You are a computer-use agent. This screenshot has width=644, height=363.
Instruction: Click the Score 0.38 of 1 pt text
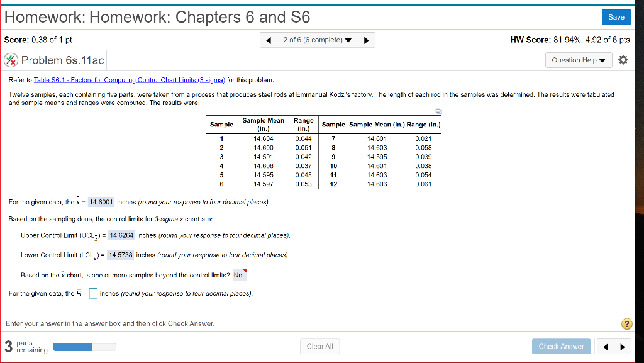(38, 40)
